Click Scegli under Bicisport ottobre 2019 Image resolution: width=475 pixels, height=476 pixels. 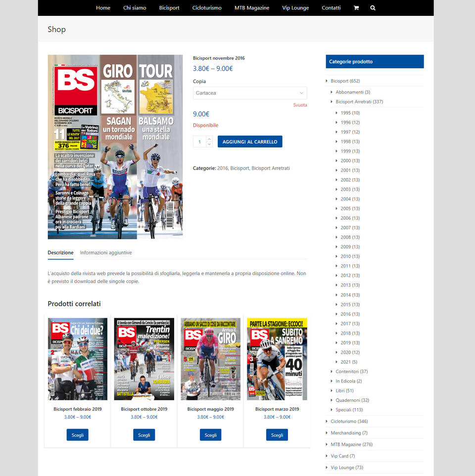(144, 435)
